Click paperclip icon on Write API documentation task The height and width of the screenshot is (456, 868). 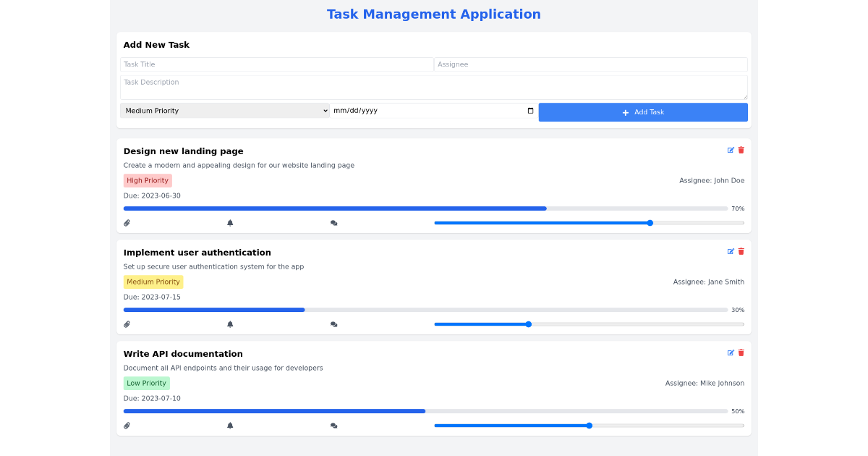click(x=127, y=426)
